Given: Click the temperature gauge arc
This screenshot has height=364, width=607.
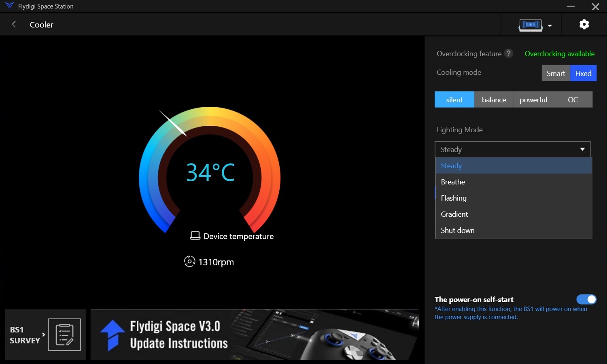Looking at the screenshot, I should (x=210, y=170).
